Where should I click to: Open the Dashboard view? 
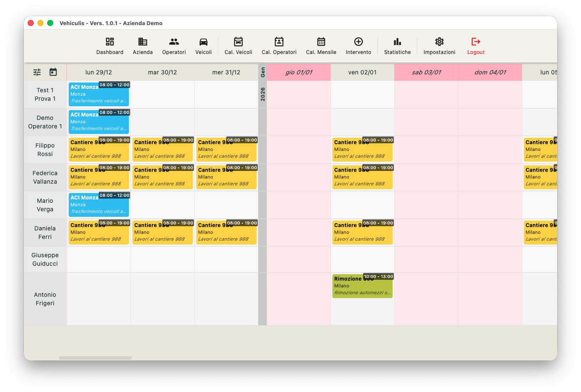110,46
